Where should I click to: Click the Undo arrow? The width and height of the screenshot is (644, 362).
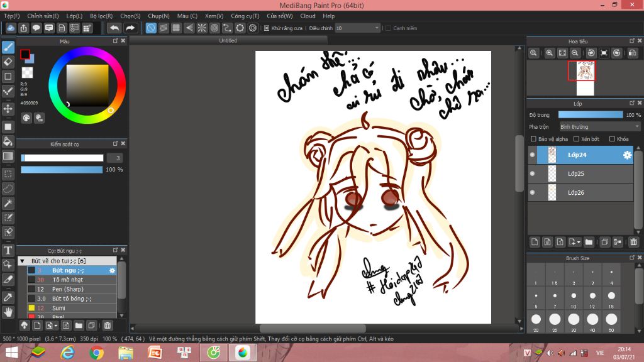tap(114, 28)
